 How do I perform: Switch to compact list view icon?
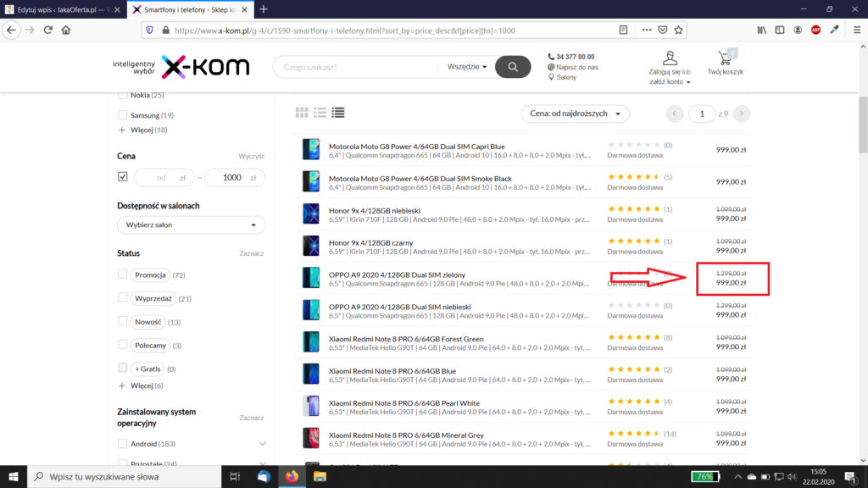pos(338,113)
